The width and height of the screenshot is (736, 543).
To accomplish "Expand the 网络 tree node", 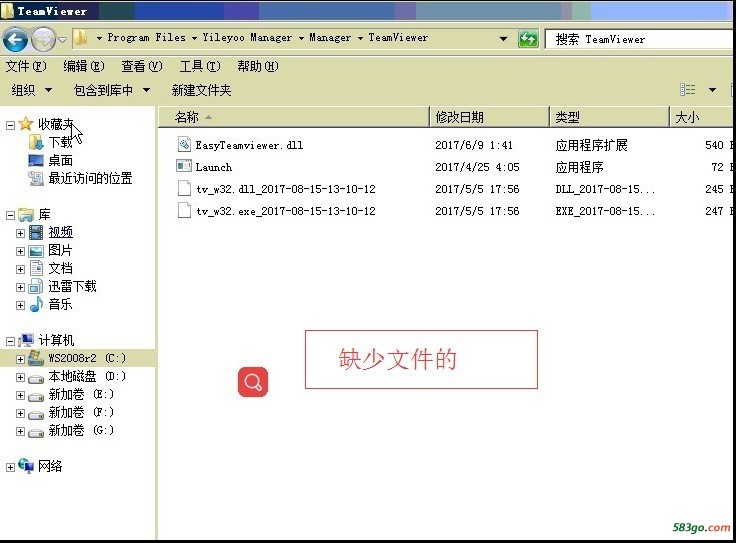I will [x=10, y=467].
